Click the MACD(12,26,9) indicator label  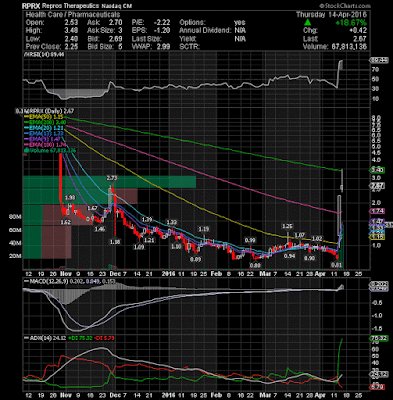pos(49,281)
